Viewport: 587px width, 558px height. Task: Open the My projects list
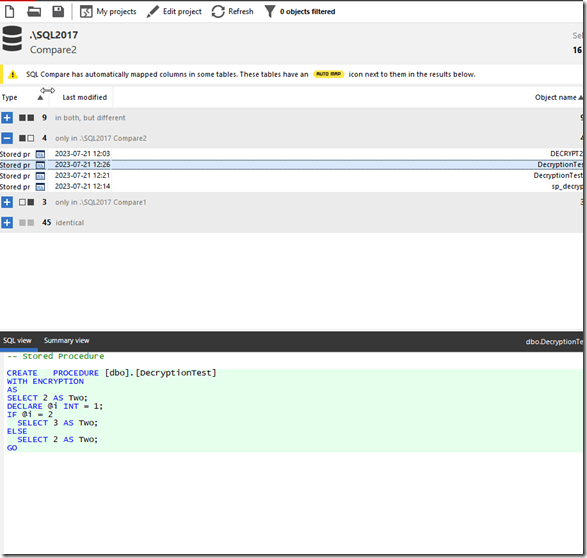coord(108,12)
